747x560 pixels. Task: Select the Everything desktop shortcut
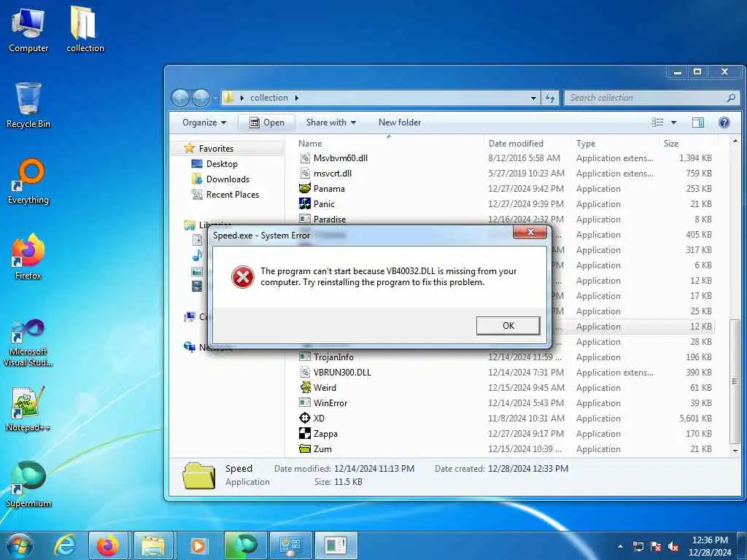tap(28, 182)
